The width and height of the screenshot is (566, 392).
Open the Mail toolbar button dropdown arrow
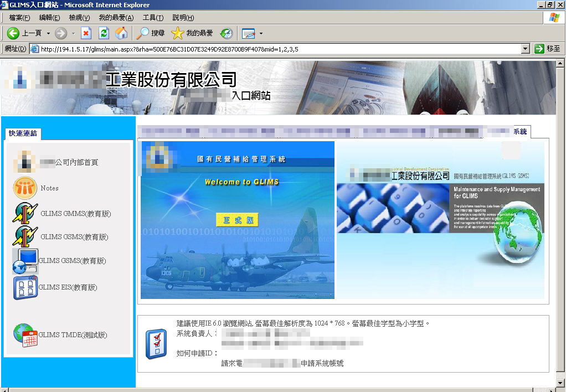261,33
